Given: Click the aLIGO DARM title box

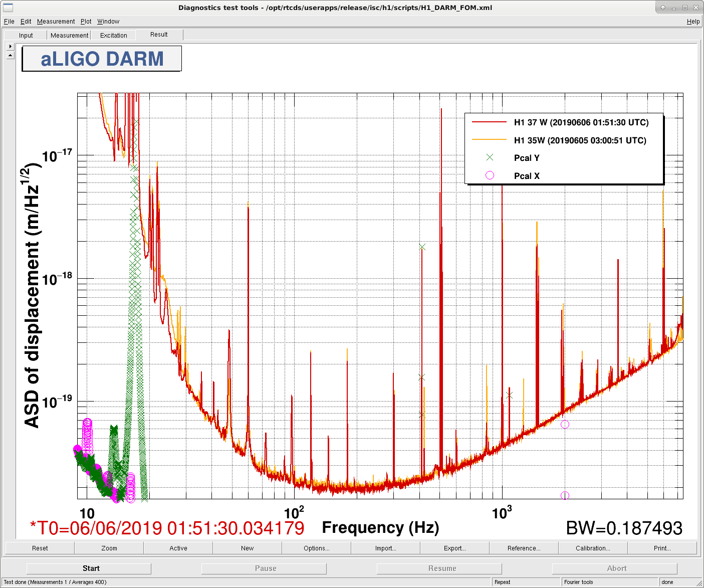Looking at the screenshot, I should click(x=102, y=59).
